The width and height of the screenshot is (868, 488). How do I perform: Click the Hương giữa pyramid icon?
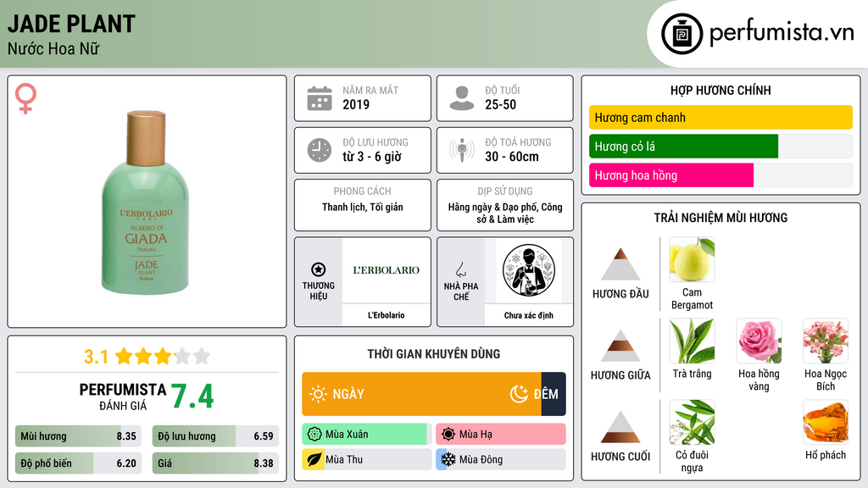(x=620, y=346)
